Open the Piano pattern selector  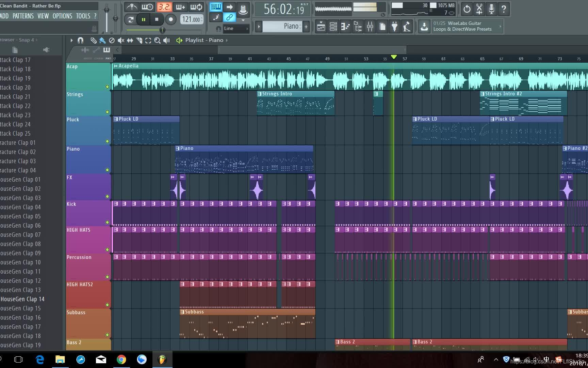(282, 26)
